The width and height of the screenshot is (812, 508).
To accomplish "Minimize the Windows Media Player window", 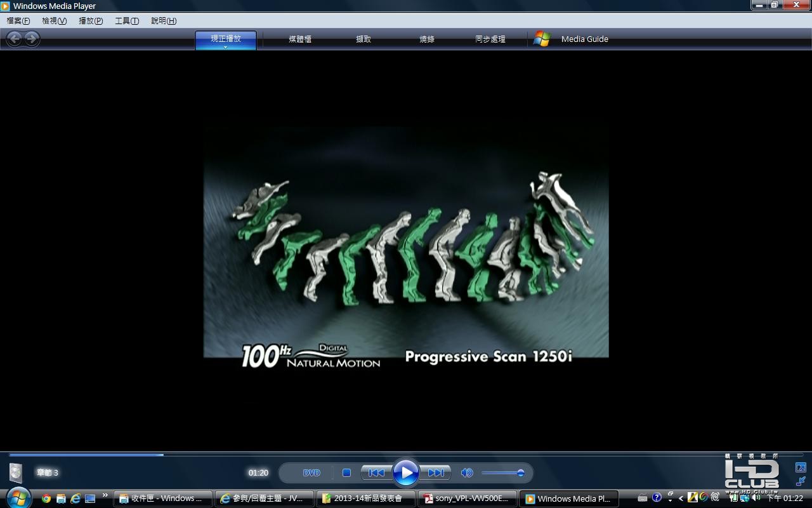I will (x=759, y=5).
